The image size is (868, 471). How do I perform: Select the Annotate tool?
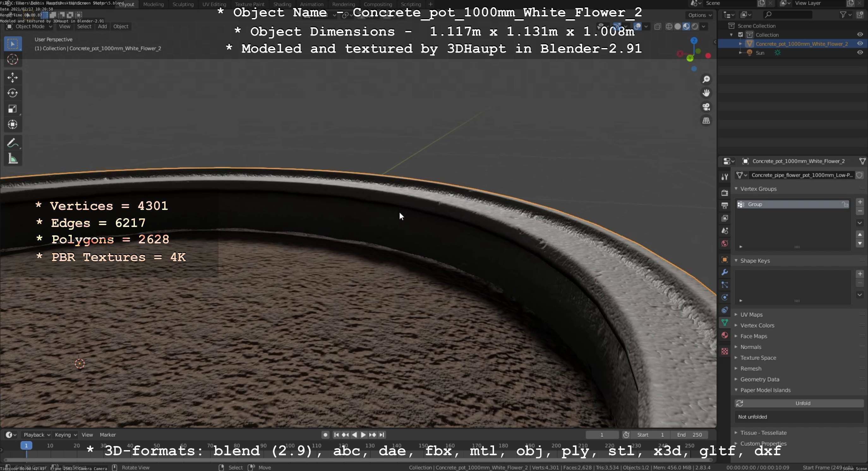pyautogui.click(x=13, y=143)
